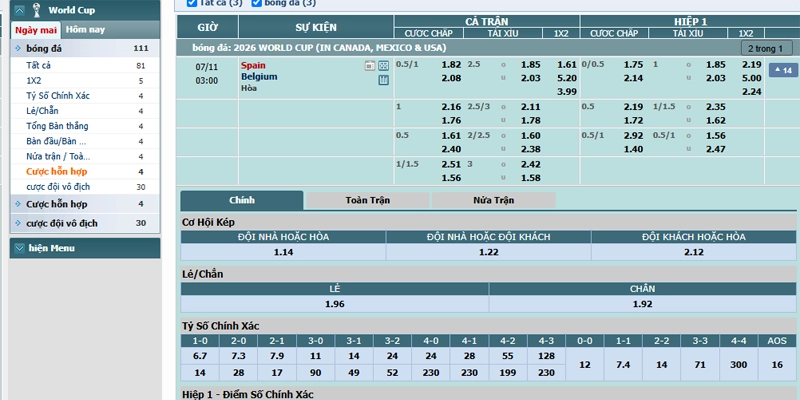Pick Đội Nhà Hoặc Đội Khách odds 1.22
This screenshot has height=400, width=800.
click(488, 252)
